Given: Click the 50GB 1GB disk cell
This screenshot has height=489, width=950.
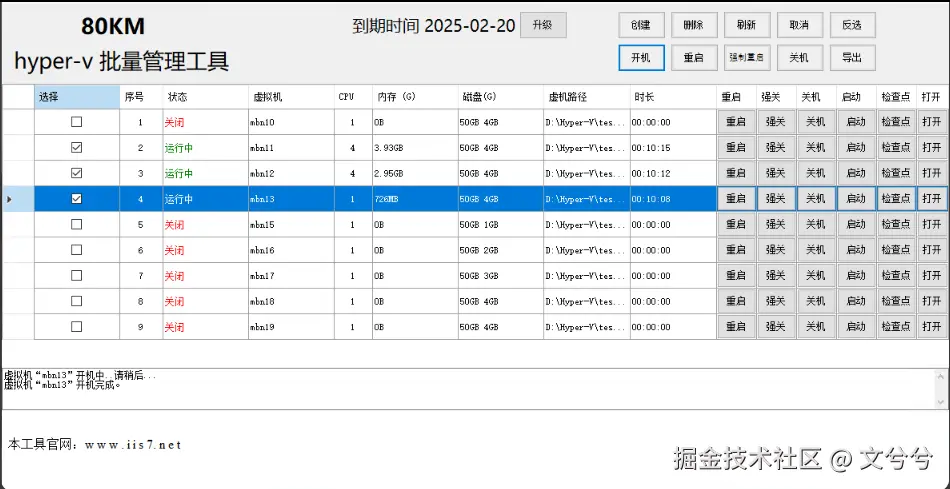Looking at the screenshot, I should tap(501, 225).
